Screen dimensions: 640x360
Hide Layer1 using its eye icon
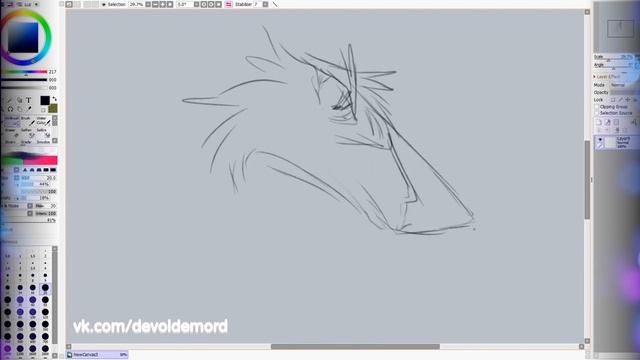pos(600,140)
